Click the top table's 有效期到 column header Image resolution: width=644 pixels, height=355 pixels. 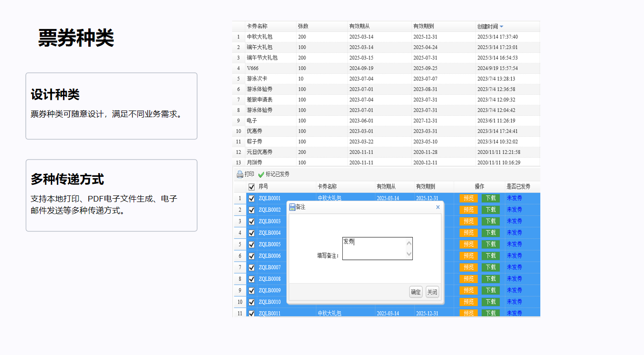coord(444,26)
